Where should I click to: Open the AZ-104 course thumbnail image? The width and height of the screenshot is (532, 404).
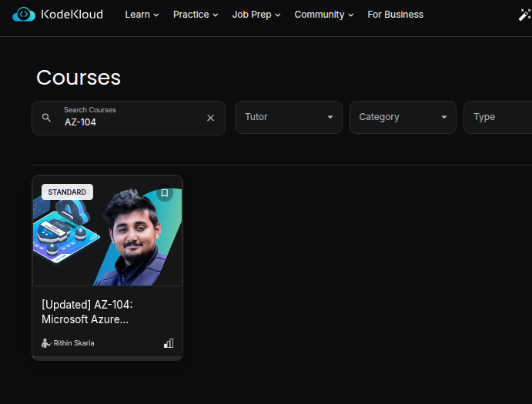[x=107, y=231]
